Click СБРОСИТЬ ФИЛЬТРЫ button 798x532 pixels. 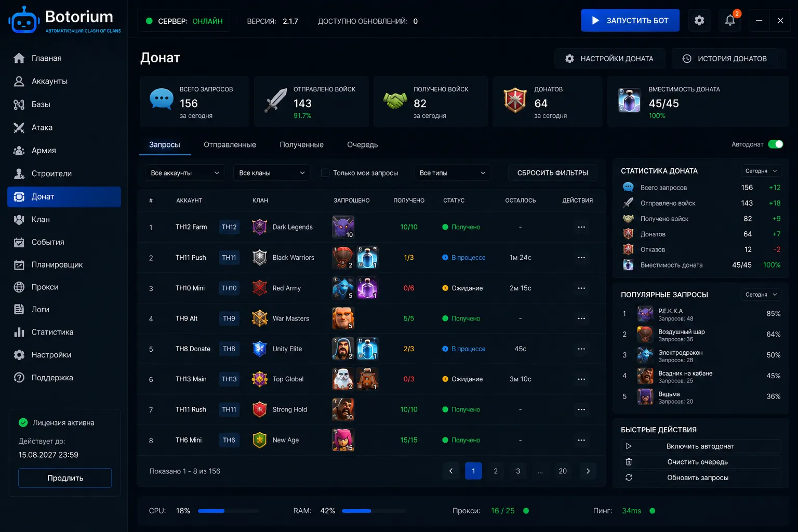tap(553, 173)
